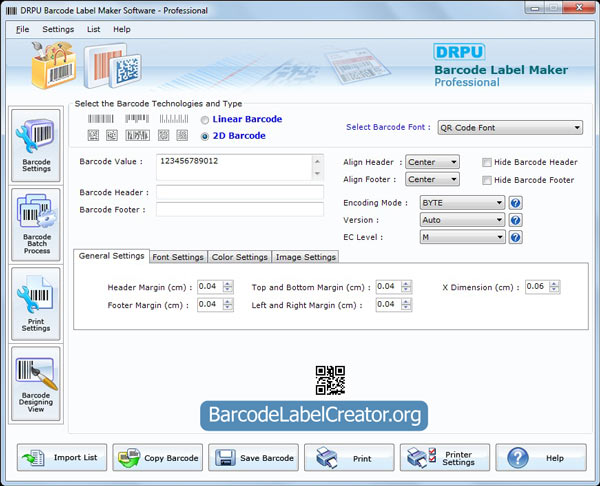
Task: Open the Align Footer dropdown
Action: [x=432, y=179]
